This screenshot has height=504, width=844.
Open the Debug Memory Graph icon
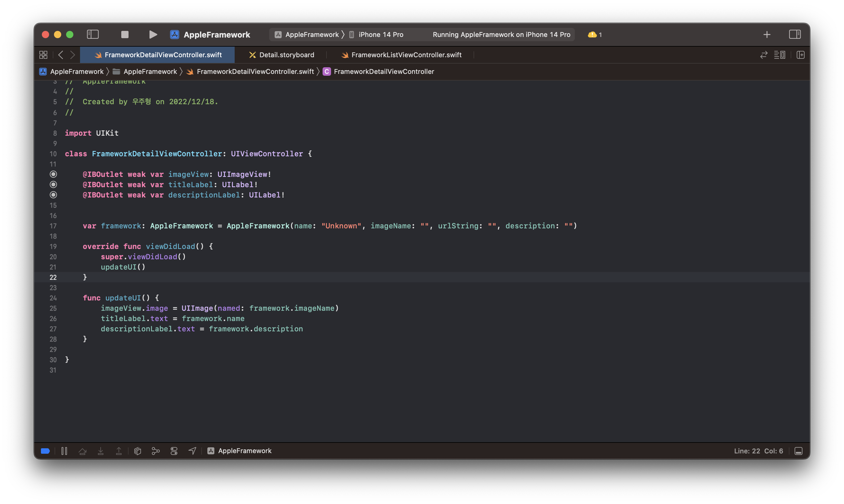pos(156,451)
